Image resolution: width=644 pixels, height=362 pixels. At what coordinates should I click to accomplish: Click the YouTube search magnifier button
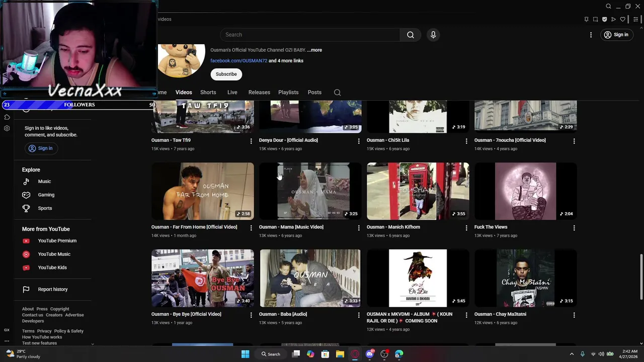click(x=411, y=35)
